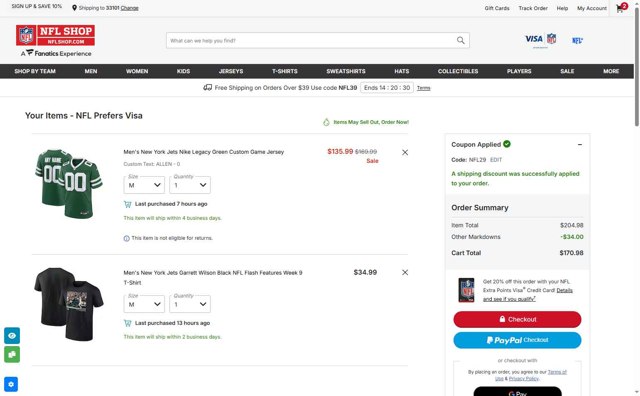Click cart icon beside Last purchased 13 hours

127,323
